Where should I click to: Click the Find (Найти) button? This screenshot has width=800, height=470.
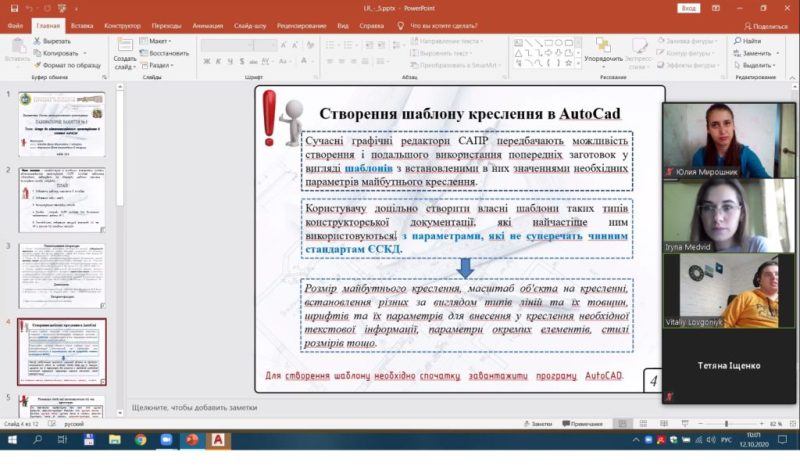pos(747,41)
